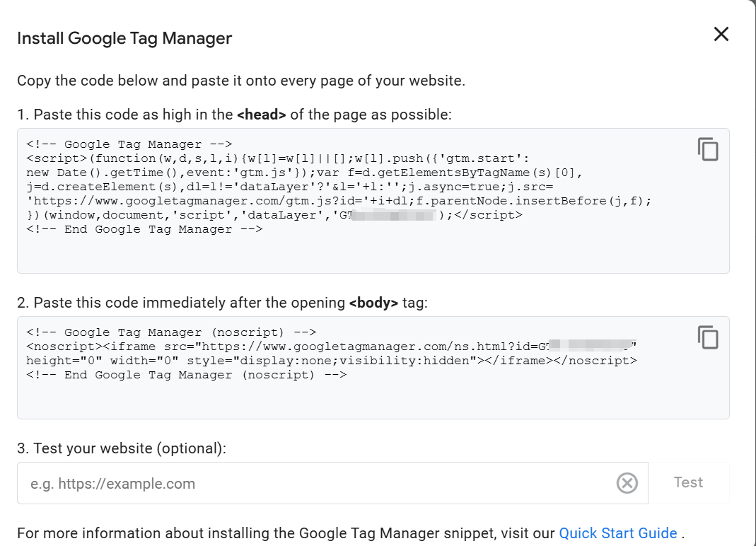Click the bold <head> text in step 1
The height and width of the screenshot is (546, 756).
click(261, 115)
